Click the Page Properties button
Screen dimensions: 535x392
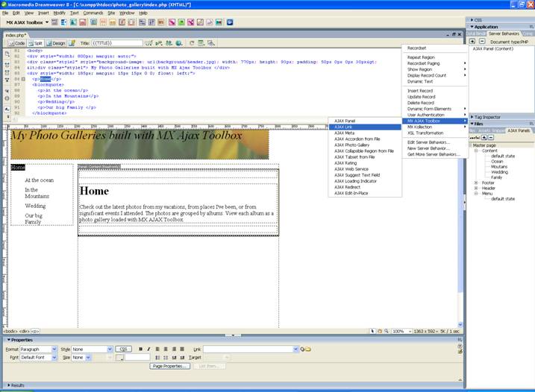[169, 366]
